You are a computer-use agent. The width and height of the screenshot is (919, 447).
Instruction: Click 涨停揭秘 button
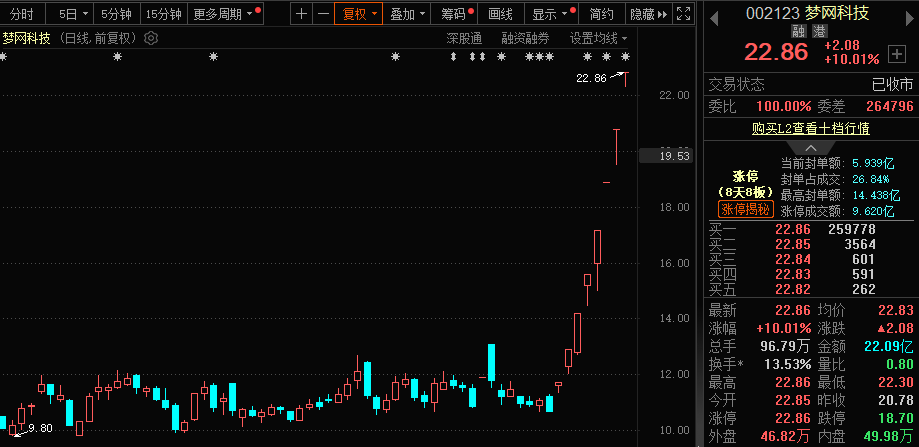tap(745, 209)
